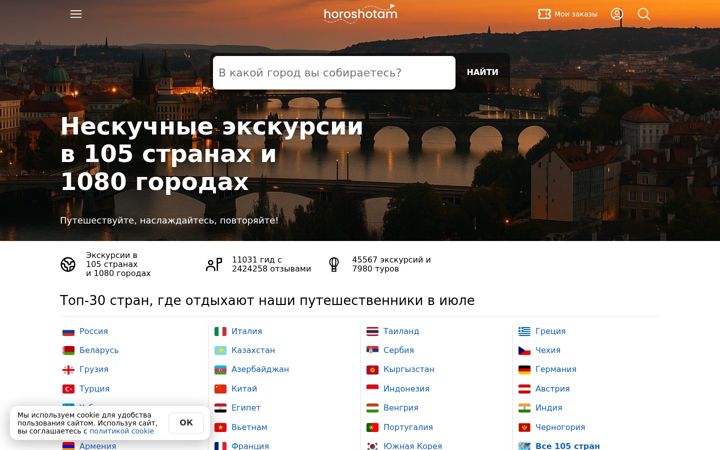720x450 pixels.
Task: Click the Kyrgyzstan flag icon
Action: click(372, 370)
